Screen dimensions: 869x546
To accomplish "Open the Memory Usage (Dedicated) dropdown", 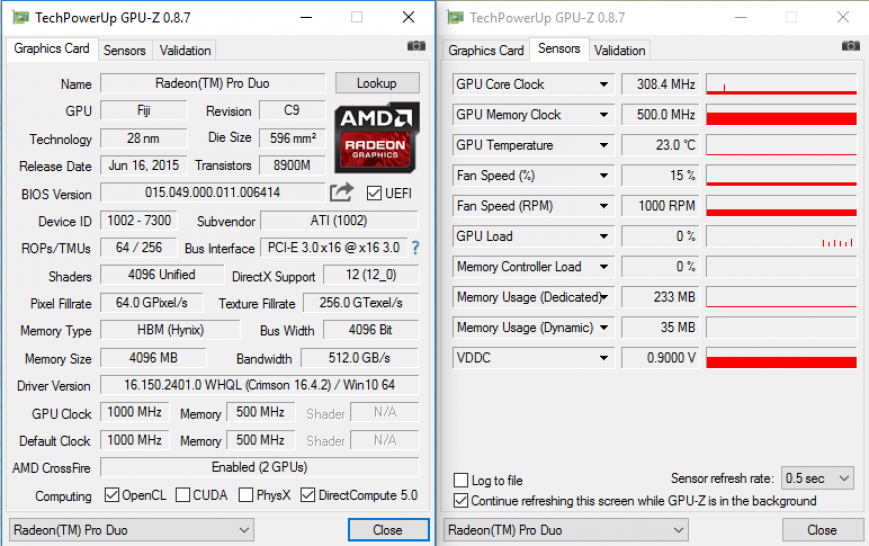I will (x=604, y=297).
